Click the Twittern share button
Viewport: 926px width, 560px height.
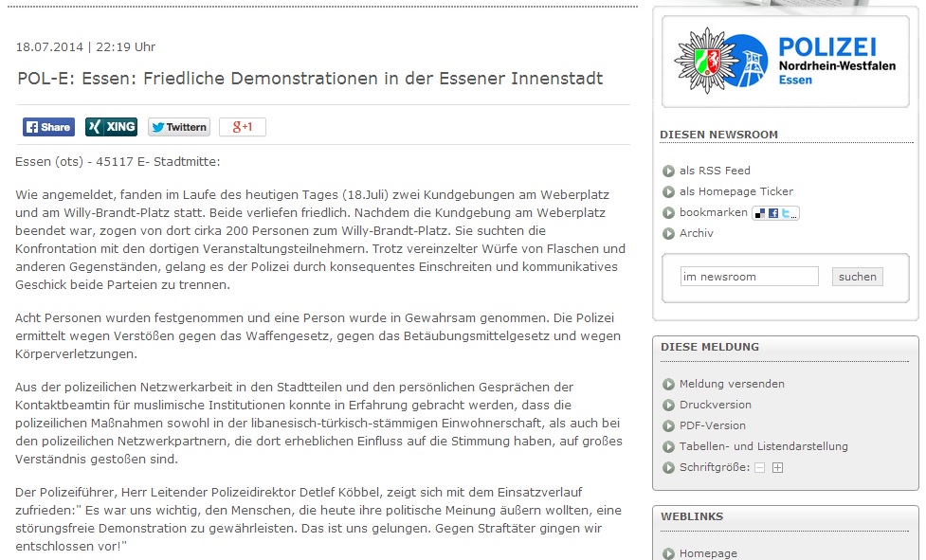pos(178,127)
